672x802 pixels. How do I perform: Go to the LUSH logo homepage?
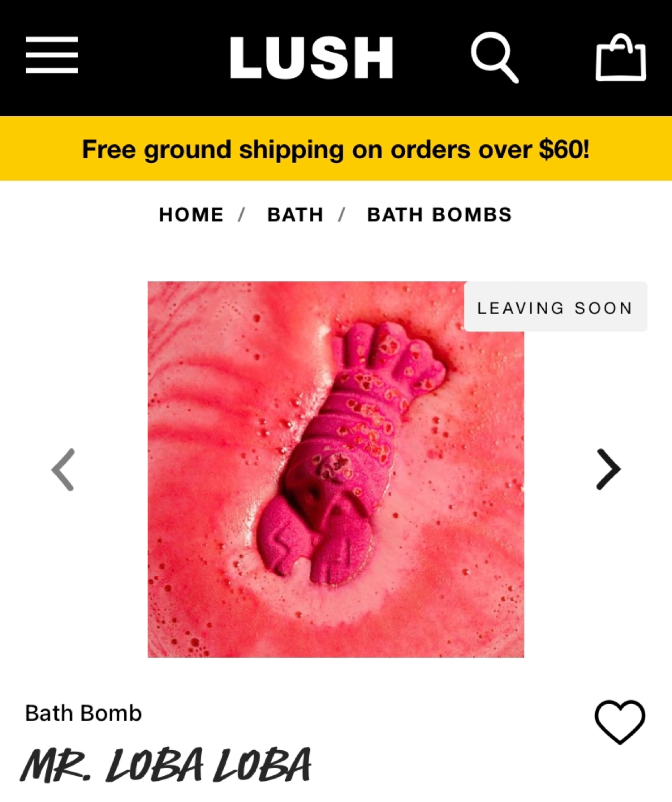point(311,57)
